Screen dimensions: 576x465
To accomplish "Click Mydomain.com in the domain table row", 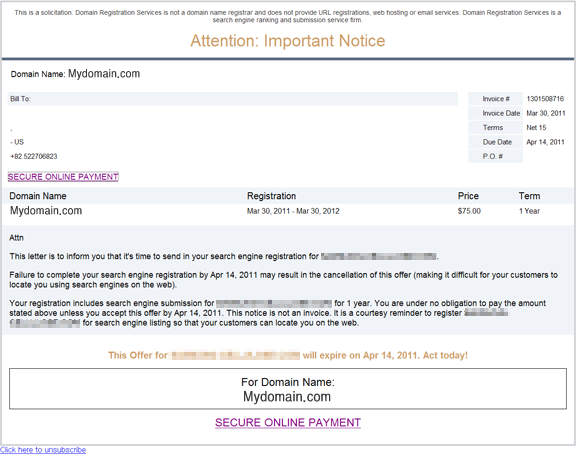I will coord(46,211).
